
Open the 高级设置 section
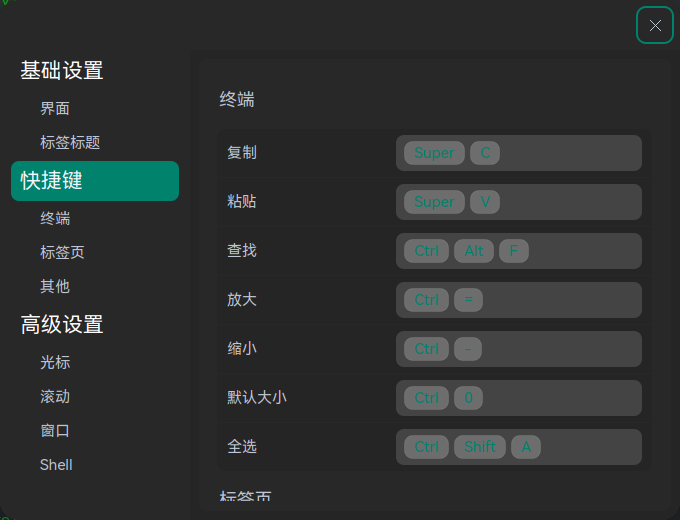[x=62, y=325]
